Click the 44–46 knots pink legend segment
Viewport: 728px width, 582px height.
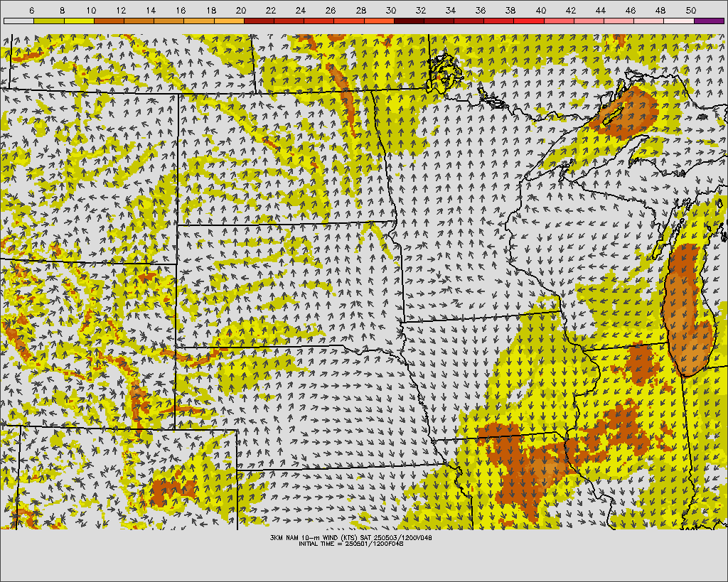[x=619, y=21]
